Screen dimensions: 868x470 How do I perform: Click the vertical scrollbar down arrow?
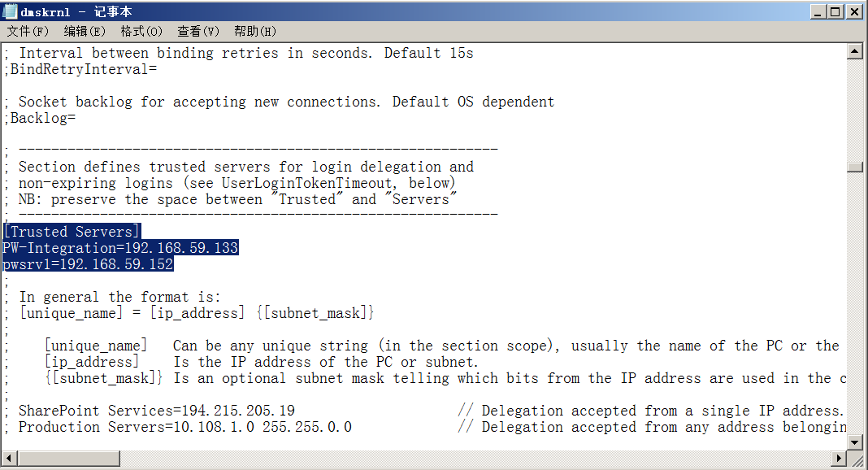point(855,442)
